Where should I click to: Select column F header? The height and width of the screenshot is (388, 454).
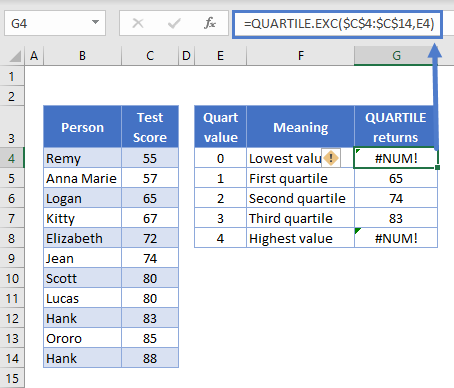[301, 56]
